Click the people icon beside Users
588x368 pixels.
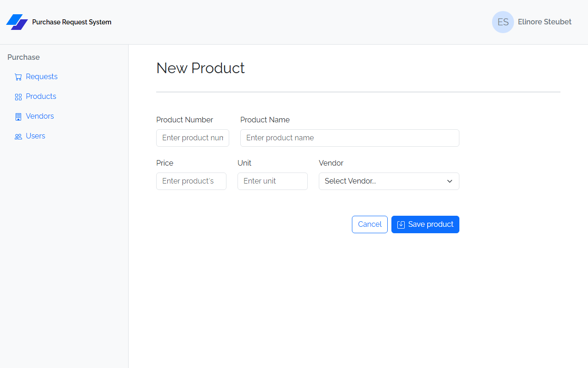[18, 137]
